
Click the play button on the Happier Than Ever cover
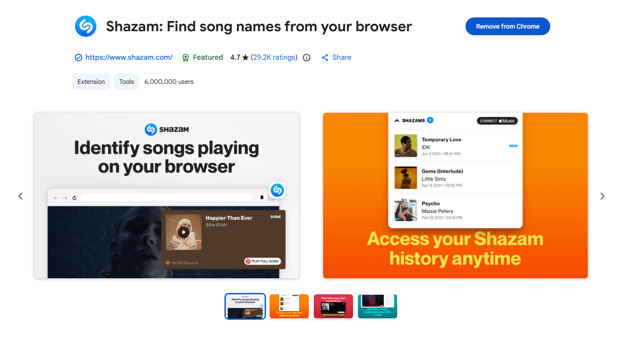tap(183, 232)
